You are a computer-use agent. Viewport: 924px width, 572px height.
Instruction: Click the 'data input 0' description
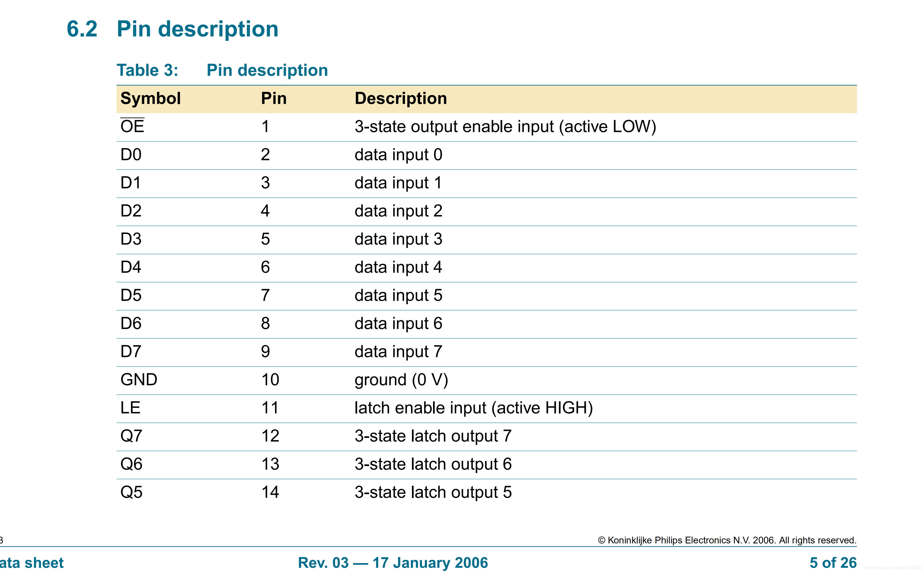pos(398,155)
